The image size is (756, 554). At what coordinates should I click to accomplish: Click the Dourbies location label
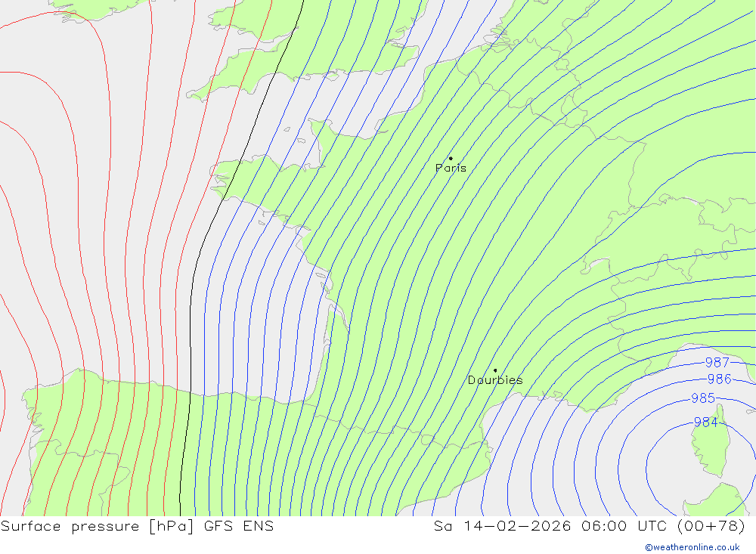tap(495, 380)
